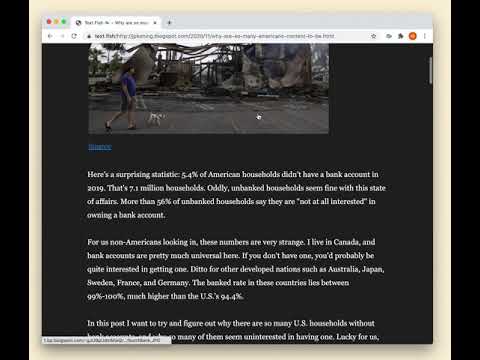Open a new tab with the plus button
The height and width of the screenshot is (360, 480).
tap(169, 23)
